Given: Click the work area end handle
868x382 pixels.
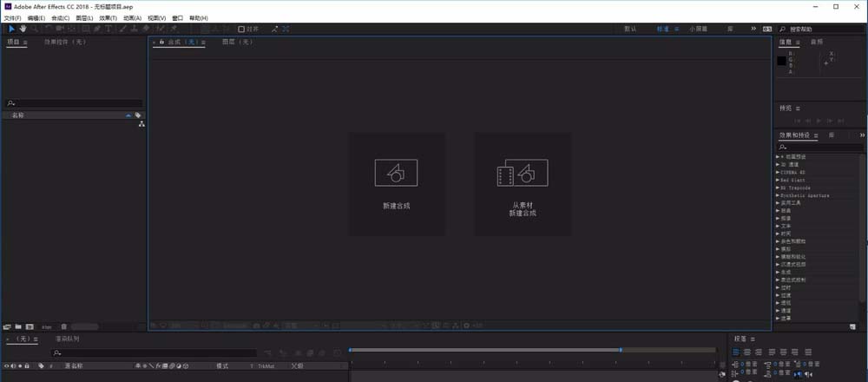Looking at the screenshot, I should click(x=620, y=350).
